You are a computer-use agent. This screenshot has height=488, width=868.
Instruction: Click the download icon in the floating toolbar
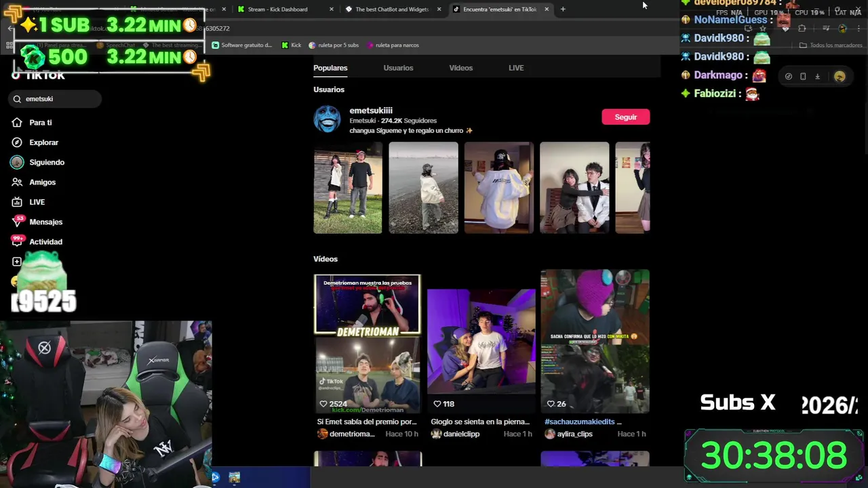click(x=817, y=77)
